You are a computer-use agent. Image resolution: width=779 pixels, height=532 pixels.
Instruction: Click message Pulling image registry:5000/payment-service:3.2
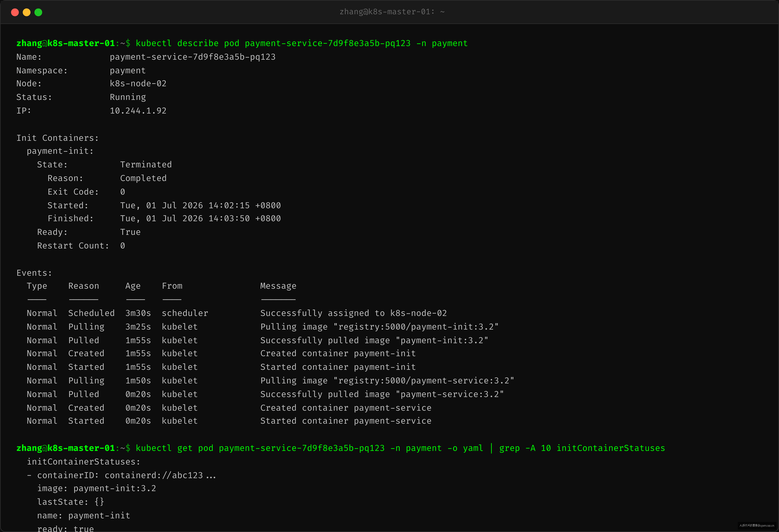pyautogui.click(x=387, y=381)
